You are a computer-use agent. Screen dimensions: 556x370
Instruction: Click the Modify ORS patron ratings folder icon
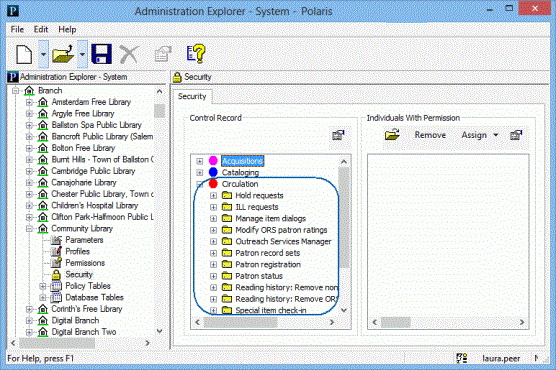tap(227, 230)
